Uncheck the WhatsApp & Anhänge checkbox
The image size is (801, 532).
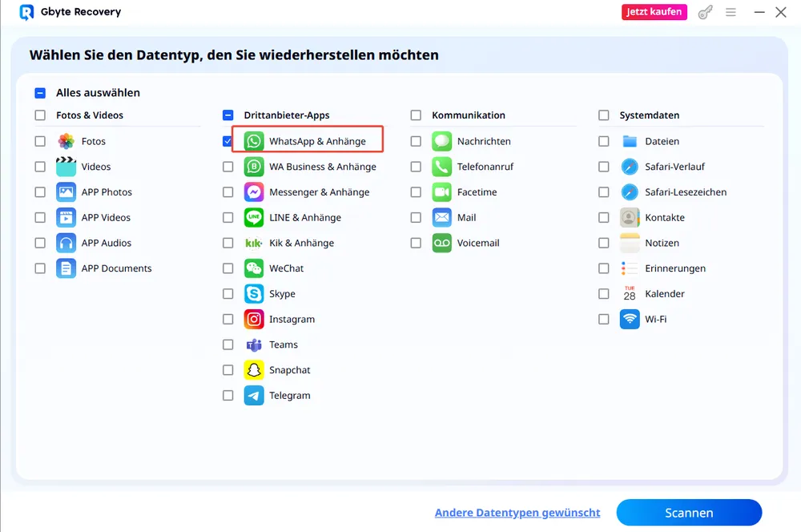(228, 141)
